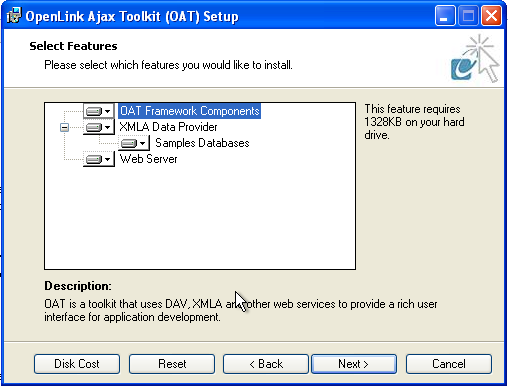The width and height of the screenshot is (508, 386).
Task: Select Samples Databases feature row
Action: pyautogui.click(x=202, y=143)
